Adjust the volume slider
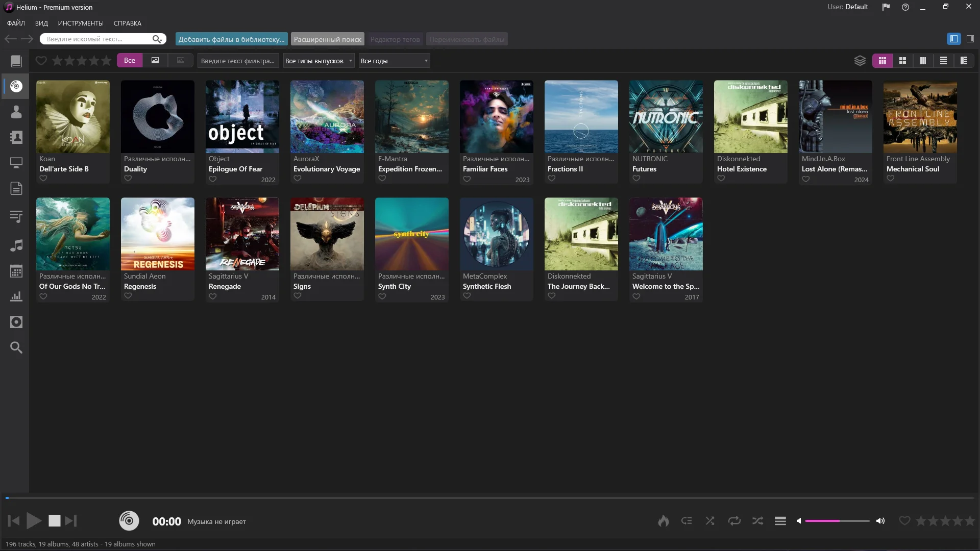Screen dimensions: 980x551 pos(837,521)
